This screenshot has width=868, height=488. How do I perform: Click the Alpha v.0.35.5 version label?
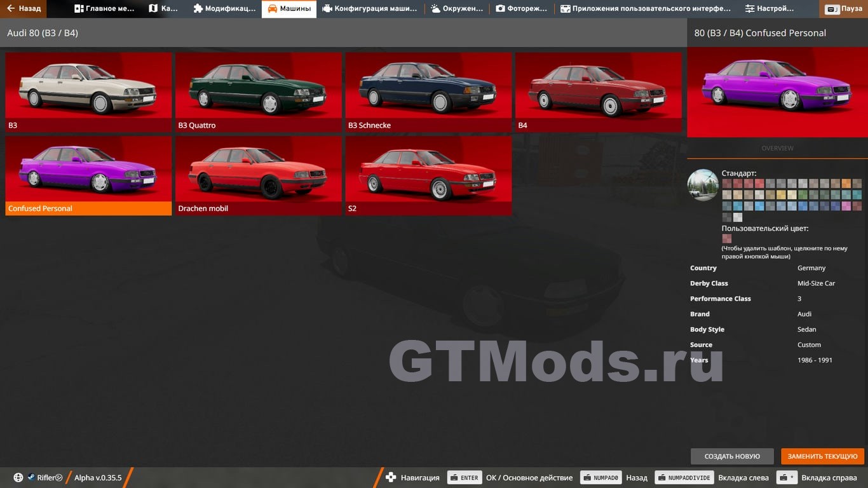[x=98, y=478]
